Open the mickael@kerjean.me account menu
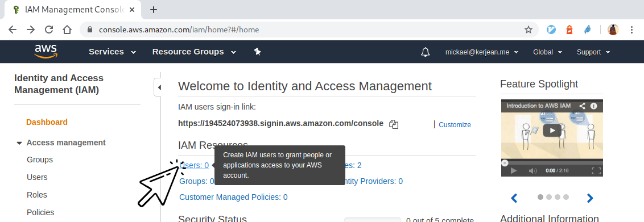The width and height of the screenshot is (644, 222). click(x=482, y=52)
